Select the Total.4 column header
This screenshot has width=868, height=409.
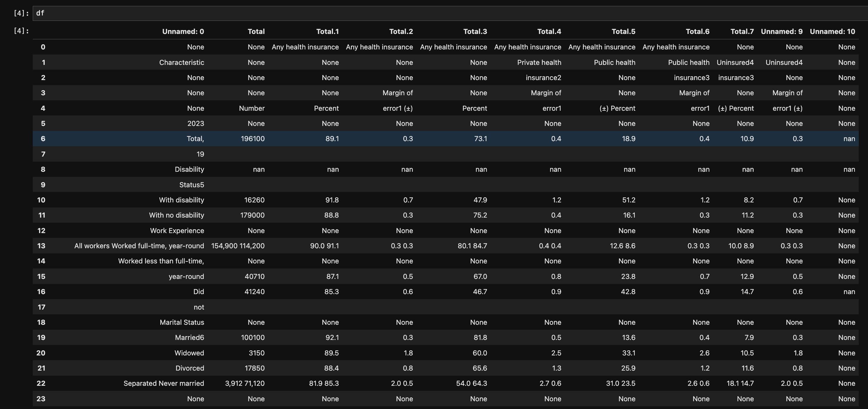pos(549,32)
